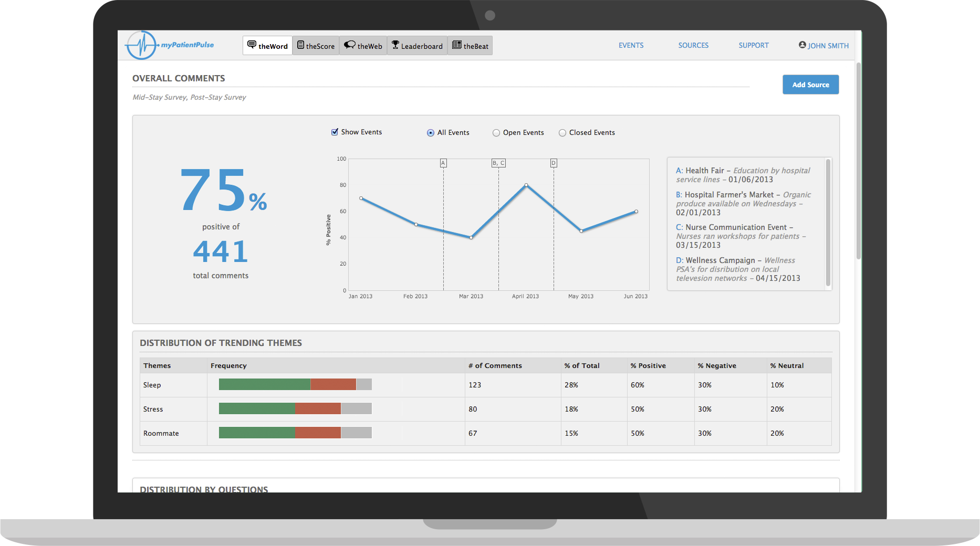Click the green segment of Sleep frequency bar
This screenshot has width=980, height=546.
click(x=264, y=385)
